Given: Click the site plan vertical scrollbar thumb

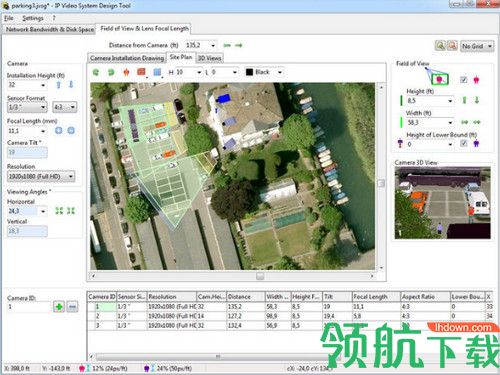Looking at the screenshot, I should click(x=381, y=183).
